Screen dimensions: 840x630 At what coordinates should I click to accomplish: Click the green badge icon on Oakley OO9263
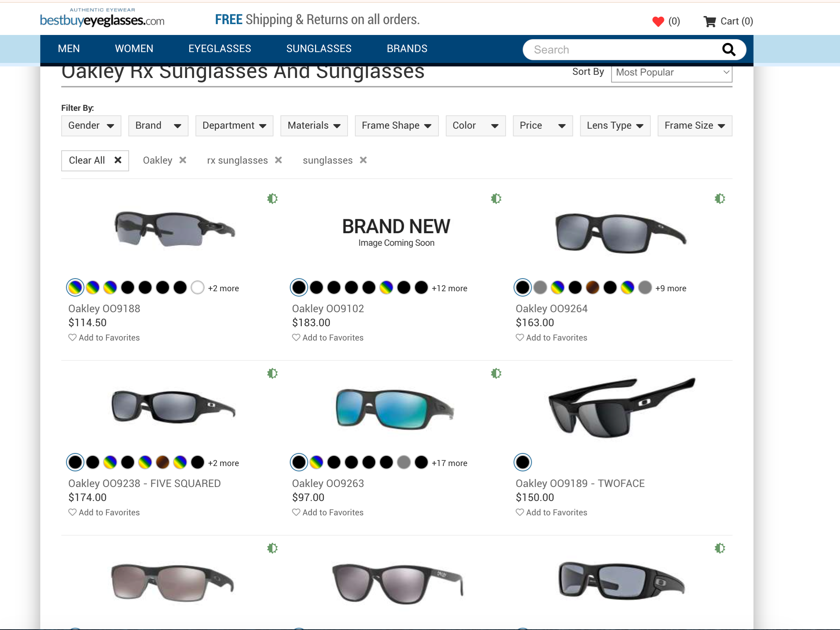[496, 373]
